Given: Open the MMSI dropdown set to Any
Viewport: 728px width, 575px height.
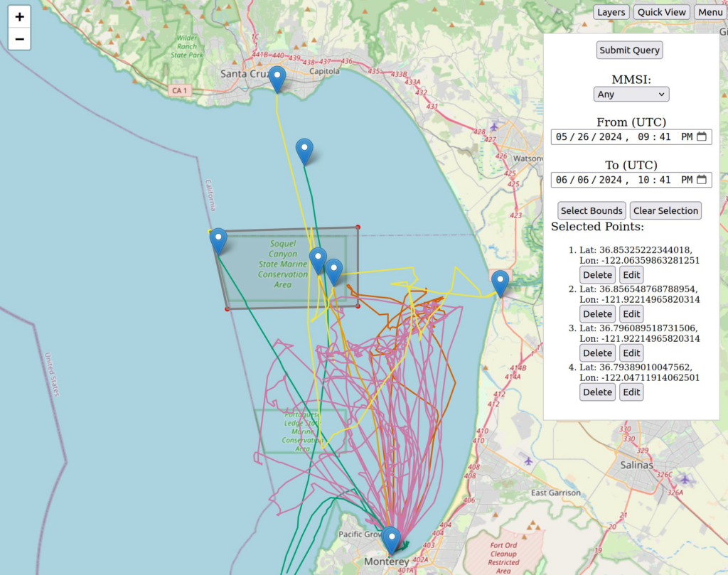Looking at the screenshot, I should point(631,94).
